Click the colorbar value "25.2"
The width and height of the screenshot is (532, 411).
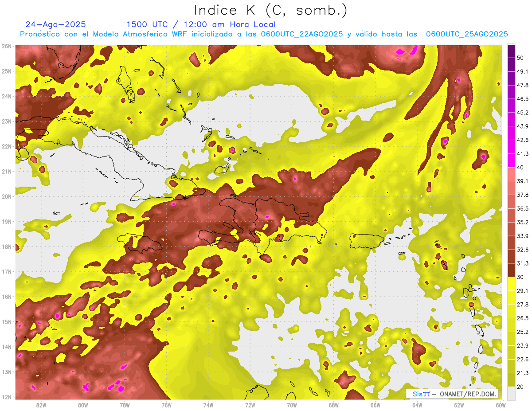(523, 332)
